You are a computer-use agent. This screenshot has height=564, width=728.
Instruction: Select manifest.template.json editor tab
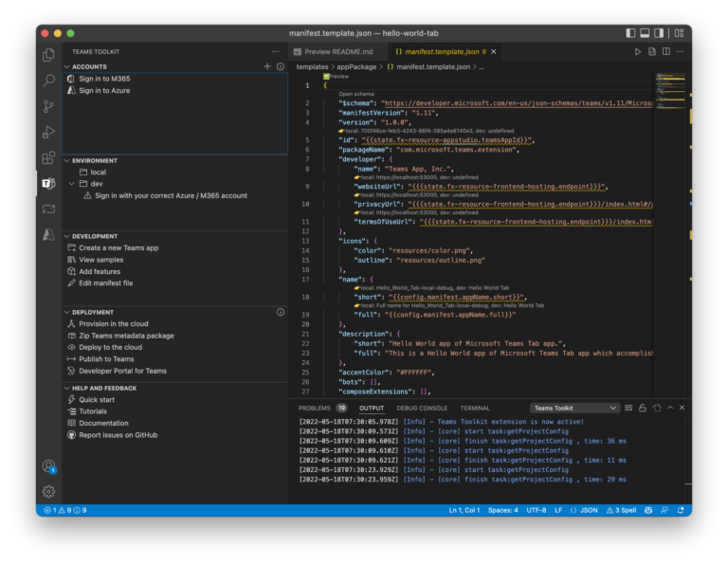pyautogui.click(x=441, y=51)
